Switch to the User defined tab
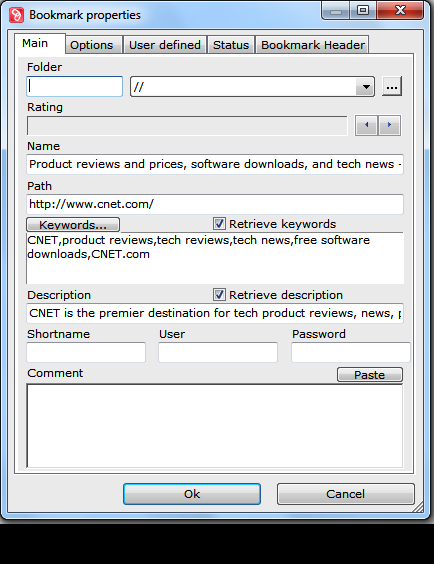The height and width of the screenshot is (564, 434). 165,45
